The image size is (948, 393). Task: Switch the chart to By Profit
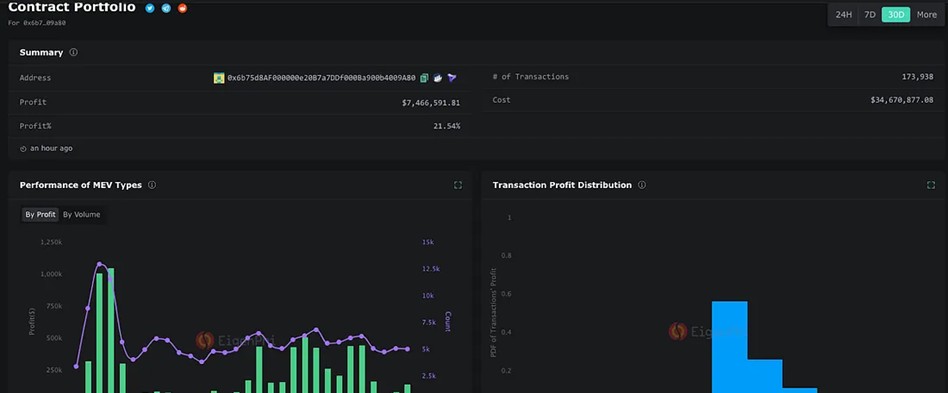pyautogui.click(x=41, y=215)
